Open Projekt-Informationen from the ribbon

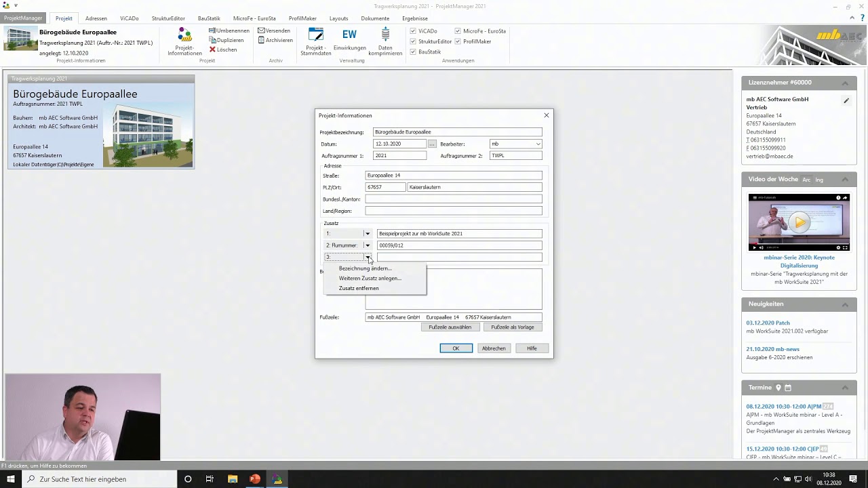[184, 41]
